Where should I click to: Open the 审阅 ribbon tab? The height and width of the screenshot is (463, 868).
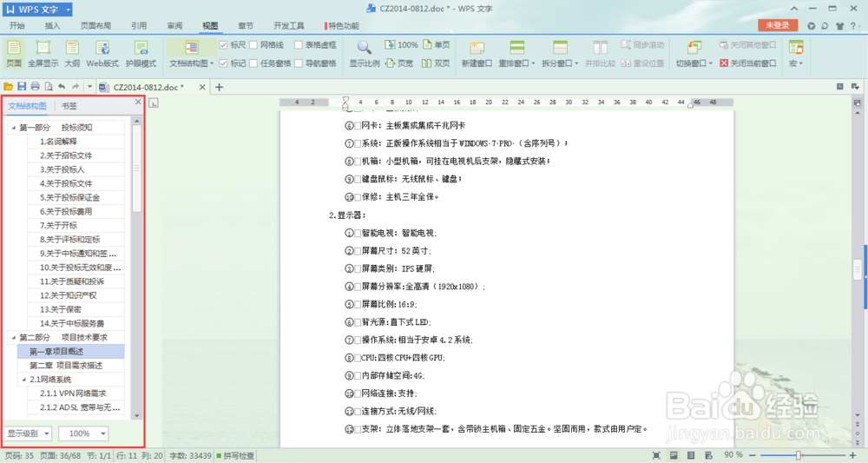[174, 25]
